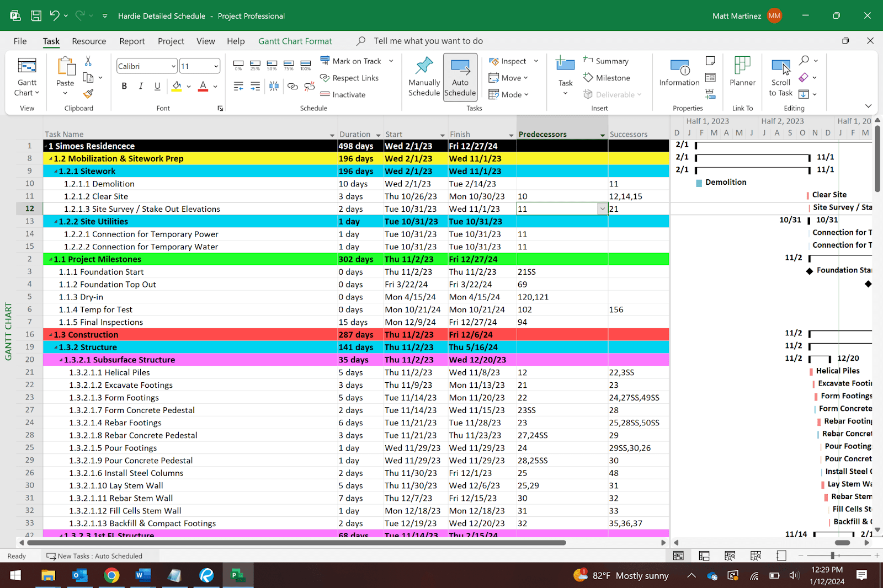Inactivate the selected task
The image size is (883, 588).
(x=326, y=94)
